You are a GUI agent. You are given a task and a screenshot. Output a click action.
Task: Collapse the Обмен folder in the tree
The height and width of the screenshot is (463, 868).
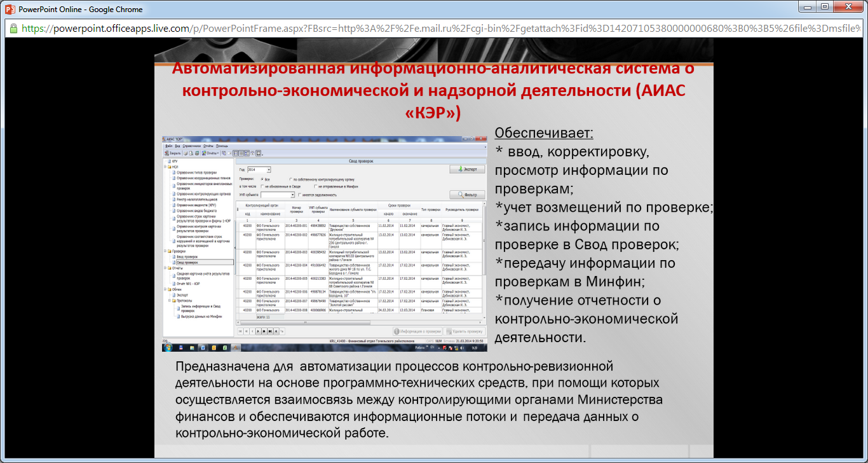click(165, 289)
